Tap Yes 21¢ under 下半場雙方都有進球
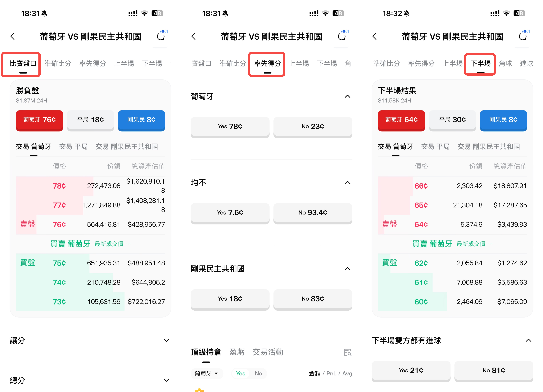The height and width of the screenshot is (392, 543). 411,371
